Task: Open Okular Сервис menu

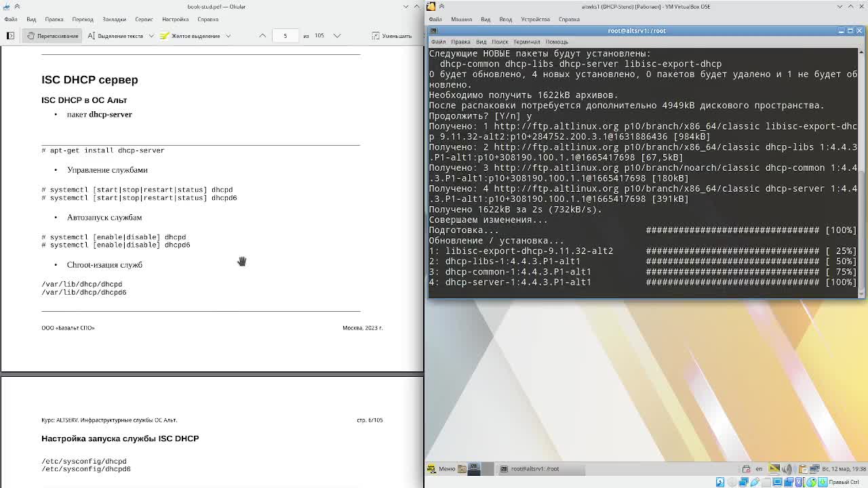Action: pos(144,19)
